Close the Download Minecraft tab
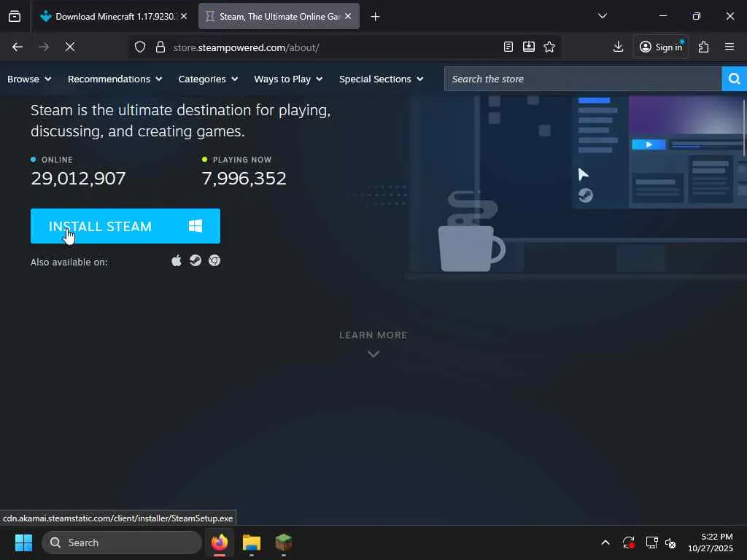Viewport: 747px width, 560px height. [x=184, y=16]
